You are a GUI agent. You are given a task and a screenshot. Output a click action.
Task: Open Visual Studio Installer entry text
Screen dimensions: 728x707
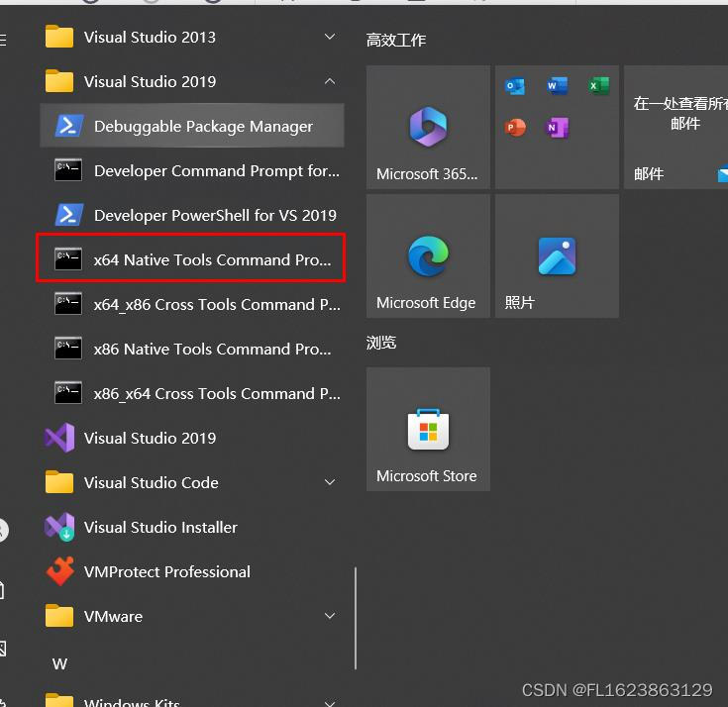160,528
